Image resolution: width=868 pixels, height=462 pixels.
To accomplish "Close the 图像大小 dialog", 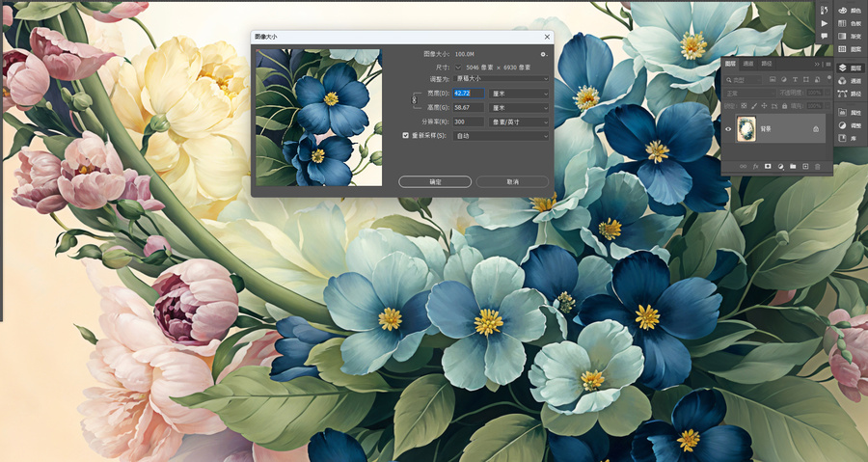I will coord(547,37).
